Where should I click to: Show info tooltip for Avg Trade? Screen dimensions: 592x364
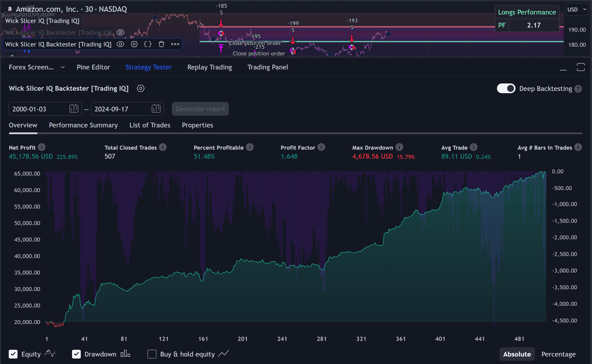tap(474, 147)
